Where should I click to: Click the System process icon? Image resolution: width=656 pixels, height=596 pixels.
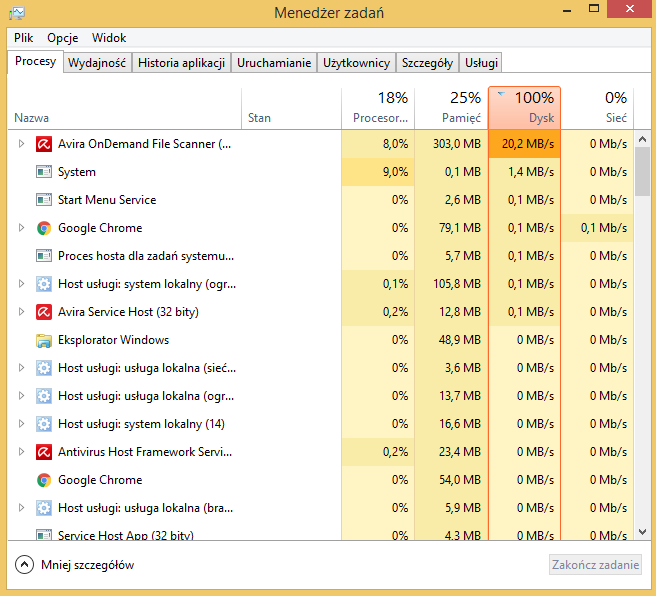[44, 172]
